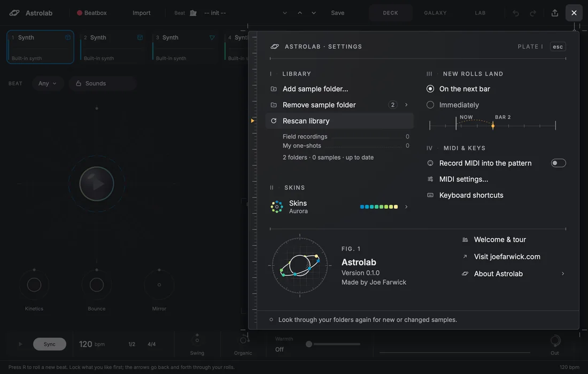
Task: Click the Mirror knob
Action: (x=159, y=285)
